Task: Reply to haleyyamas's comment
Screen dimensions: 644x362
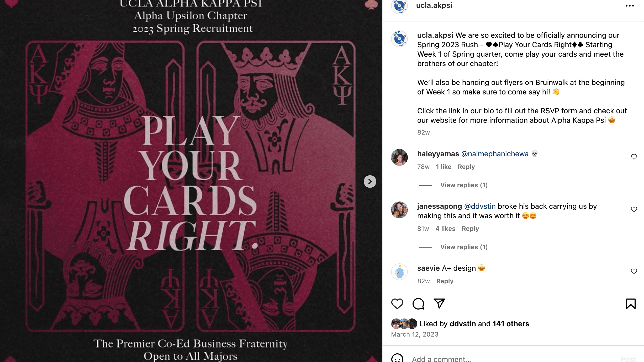Action: point(466,167)
